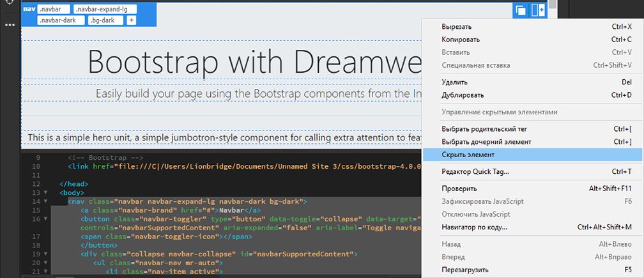Select the .navbar class tag
This screenshot has height=278, width=644.
(x=54, y=9)
